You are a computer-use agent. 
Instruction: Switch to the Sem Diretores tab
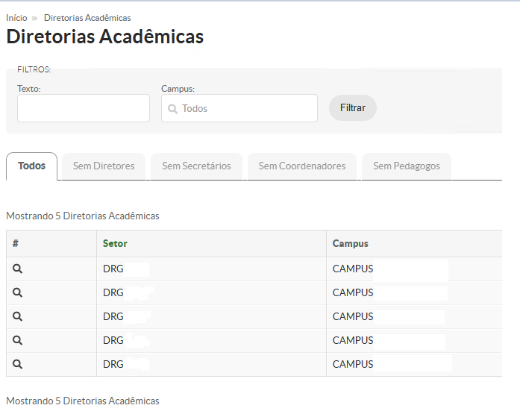[x=104, y=166]
